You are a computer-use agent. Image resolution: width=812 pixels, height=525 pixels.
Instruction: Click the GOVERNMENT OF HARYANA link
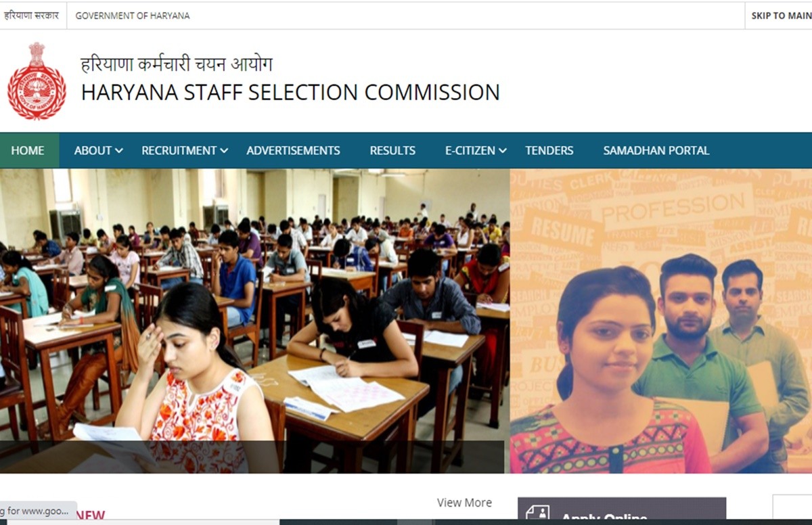pyautogui.click(x=133, y=16)
